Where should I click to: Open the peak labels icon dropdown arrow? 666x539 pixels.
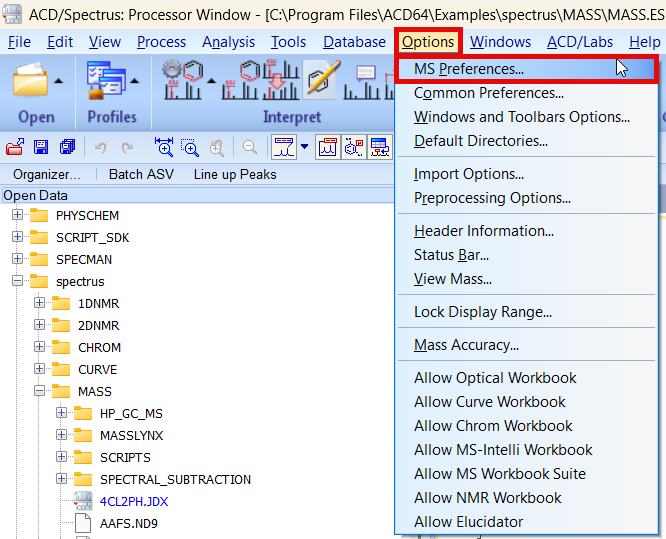coord(304,147)
